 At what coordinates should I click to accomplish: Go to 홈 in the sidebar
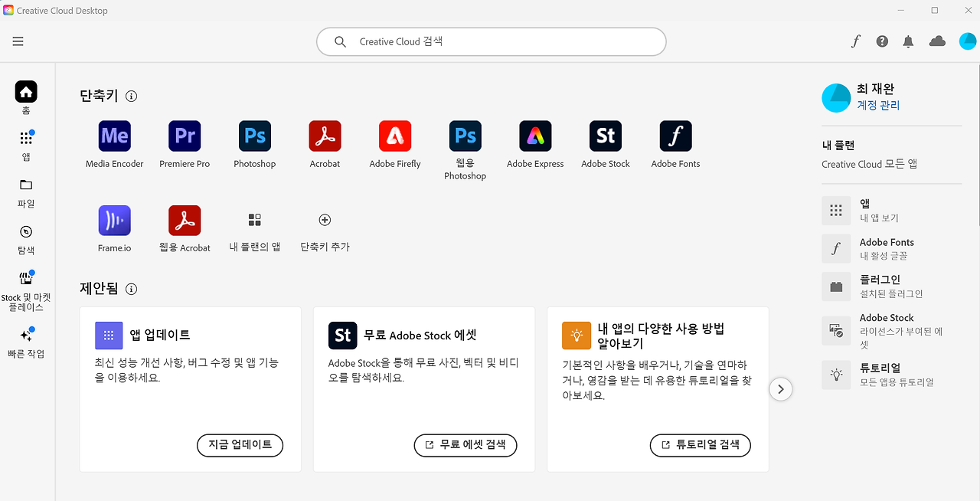coord(26,98)
